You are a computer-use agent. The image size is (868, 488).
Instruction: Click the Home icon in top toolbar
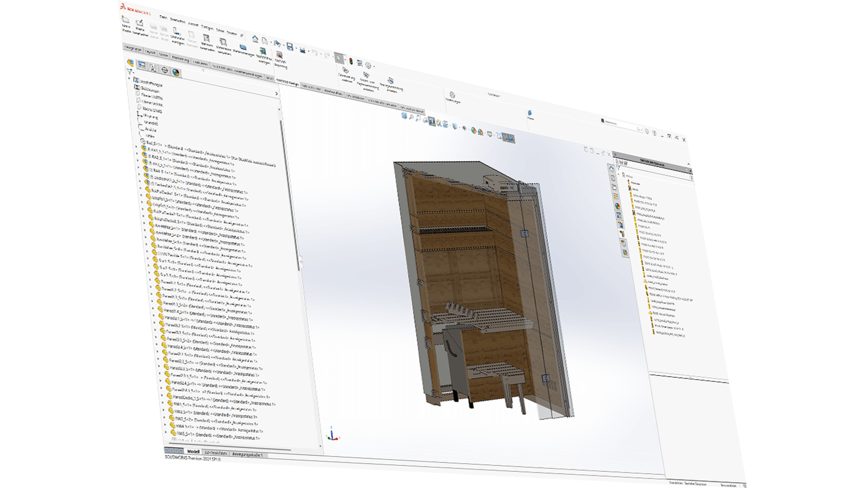tap(255, 39)
